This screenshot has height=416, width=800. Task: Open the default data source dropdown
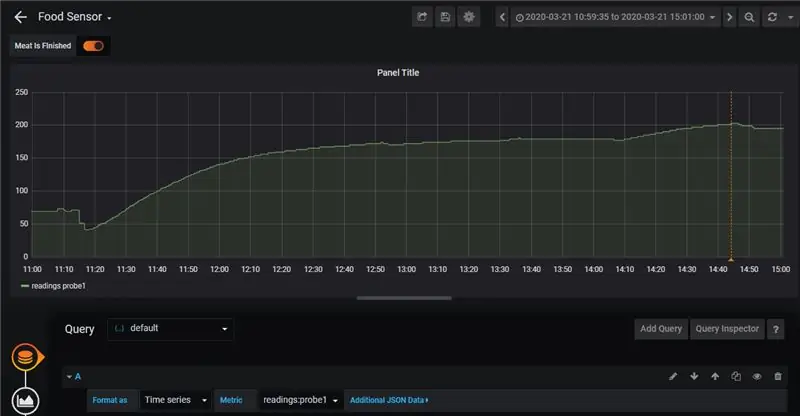click(170, 329)
